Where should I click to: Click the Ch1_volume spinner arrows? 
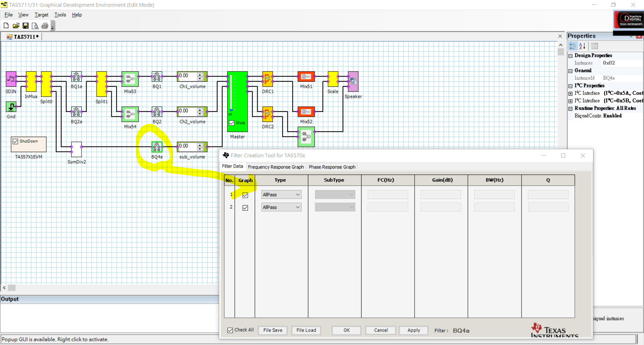point(200,76)
